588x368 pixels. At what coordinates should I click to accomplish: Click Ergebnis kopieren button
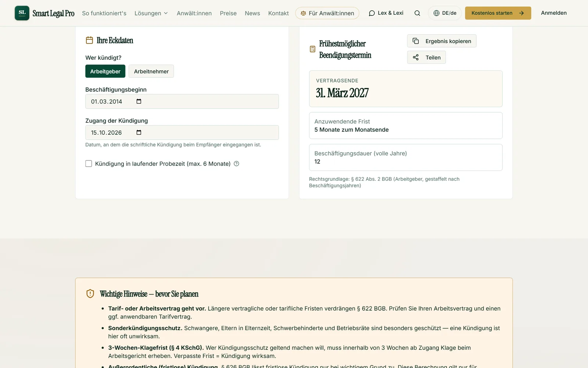click(442, 41)
